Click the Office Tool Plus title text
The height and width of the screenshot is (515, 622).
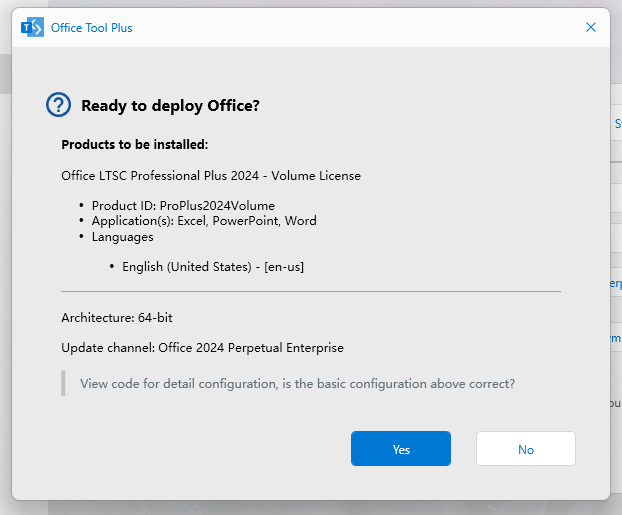coord(92,28)
